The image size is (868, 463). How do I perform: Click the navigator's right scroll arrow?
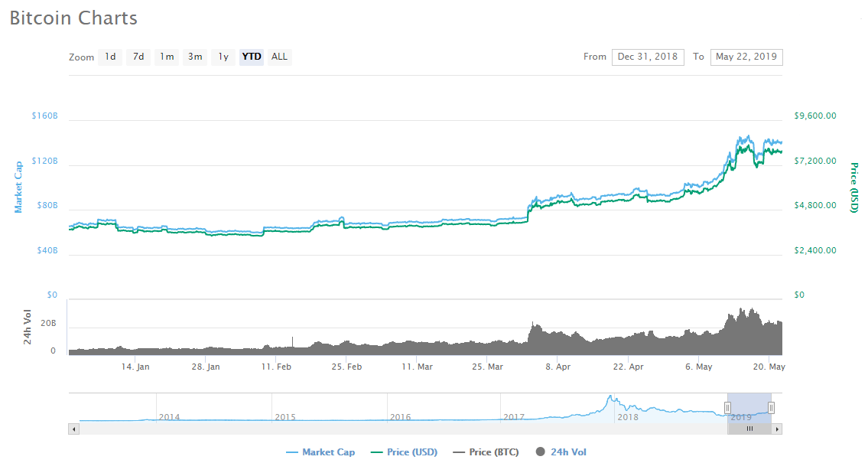(777, 429)
